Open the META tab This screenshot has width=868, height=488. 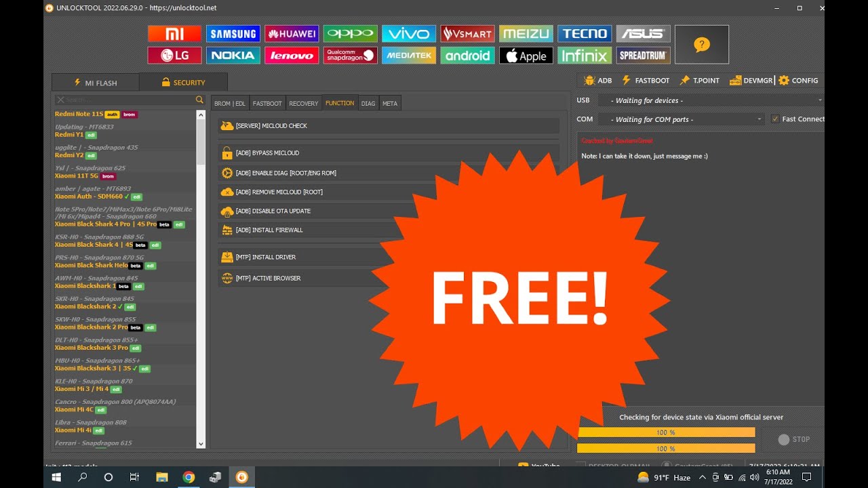coord(390,103)
